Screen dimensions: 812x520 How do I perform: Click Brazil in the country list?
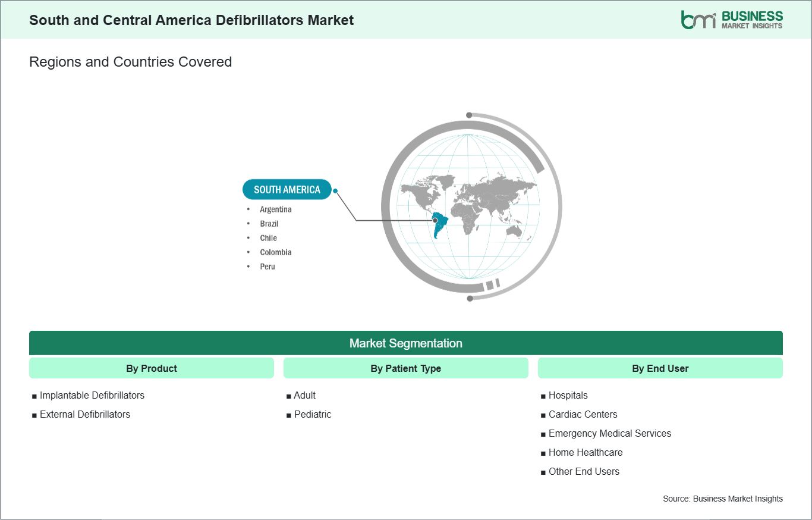pos(269,224)
